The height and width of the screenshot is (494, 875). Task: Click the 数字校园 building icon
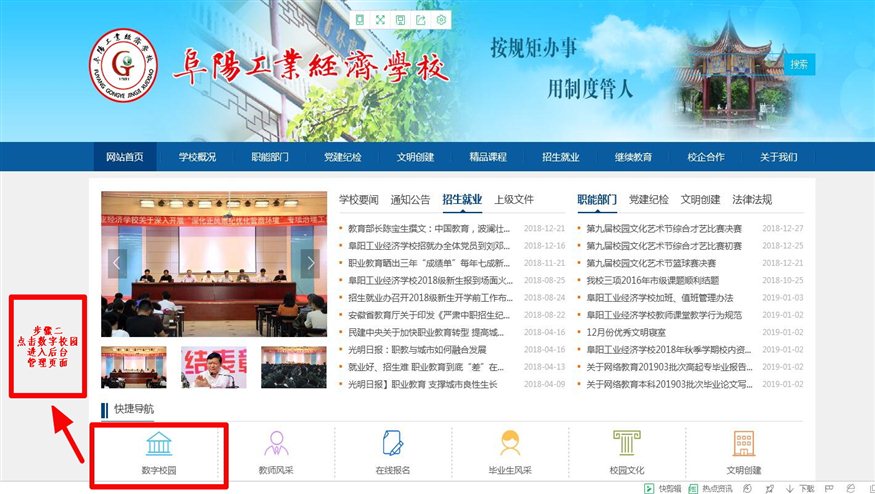point(159,443)
